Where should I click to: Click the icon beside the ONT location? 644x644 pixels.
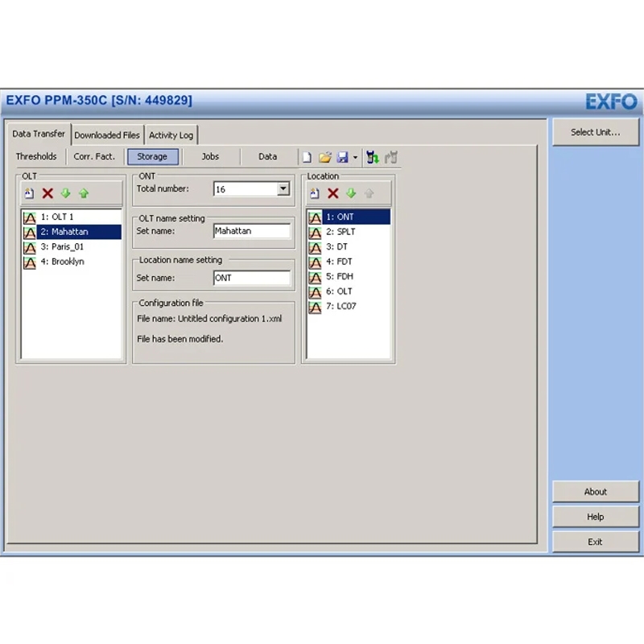point(315,217)
